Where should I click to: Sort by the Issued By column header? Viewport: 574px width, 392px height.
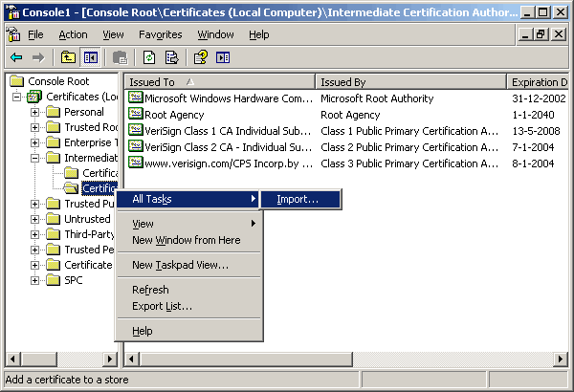click(411, 82)
